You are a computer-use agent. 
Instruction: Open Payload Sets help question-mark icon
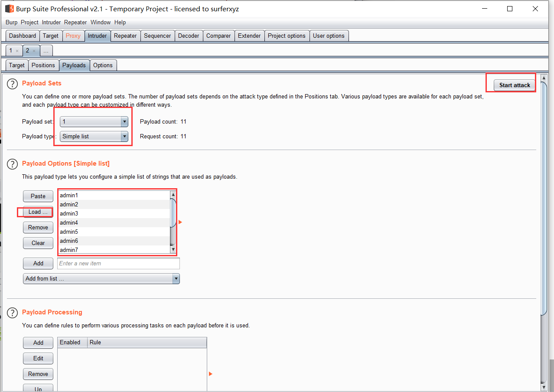(x=12, y=84)
